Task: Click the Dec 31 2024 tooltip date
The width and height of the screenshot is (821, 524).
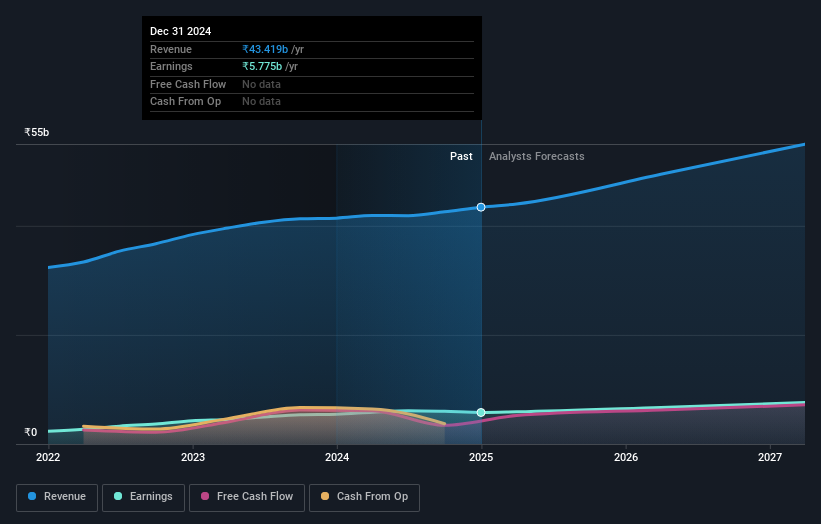Action: coord(181,31)
